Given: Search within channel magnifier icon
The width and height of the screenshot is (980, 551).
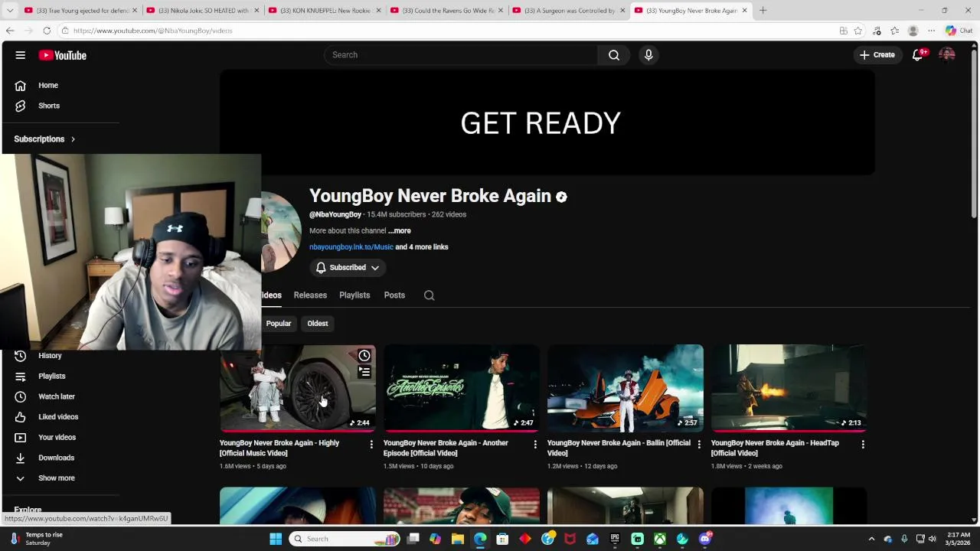Looking at the screenshot, I should coord(429,295).
